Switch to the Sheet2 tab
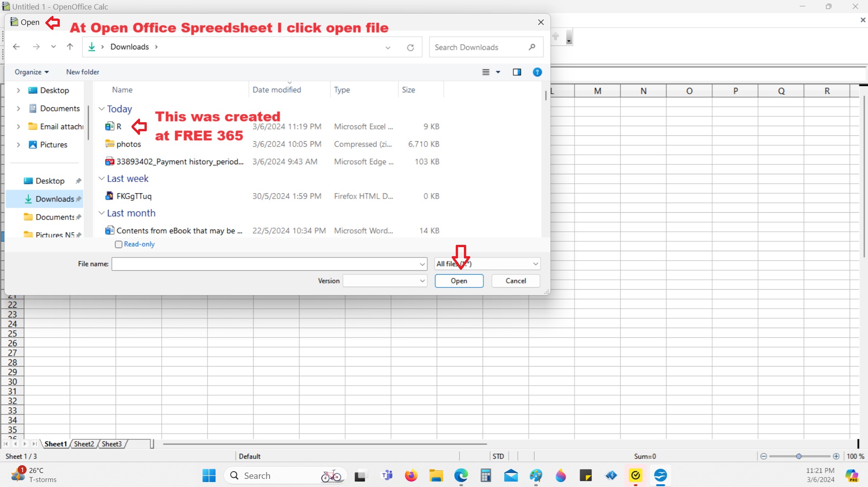This screenshot has height=487, width=868. pyautogui.click(x=84, y=444)
